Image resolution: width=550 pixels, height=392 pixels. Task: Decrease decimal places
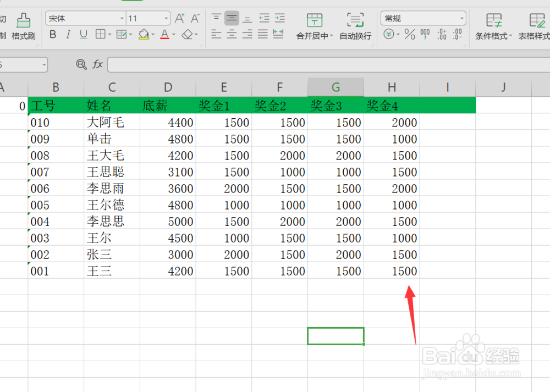click(458, 34)
